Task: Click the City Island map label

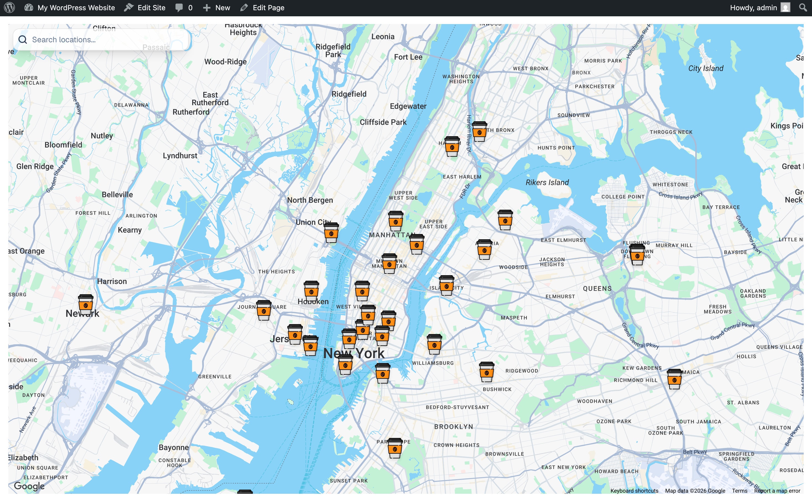Action: [x=706, y=68]
